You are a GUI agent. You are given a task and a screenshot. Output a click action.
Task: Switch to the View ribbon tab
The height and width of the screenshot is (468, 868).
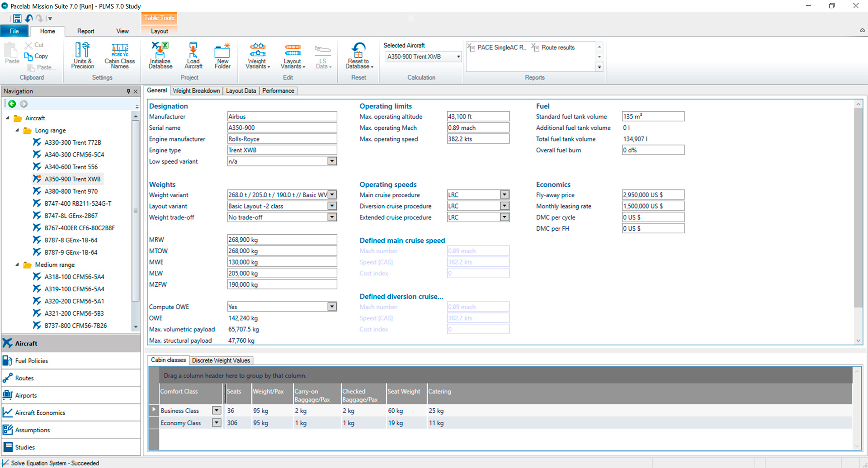(123, 31)
